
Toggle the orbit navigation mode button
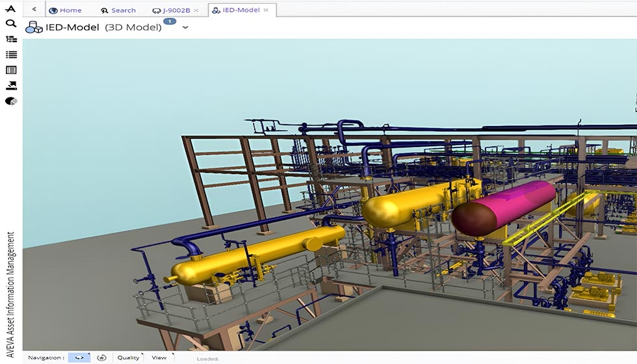(x=79, y=357)
